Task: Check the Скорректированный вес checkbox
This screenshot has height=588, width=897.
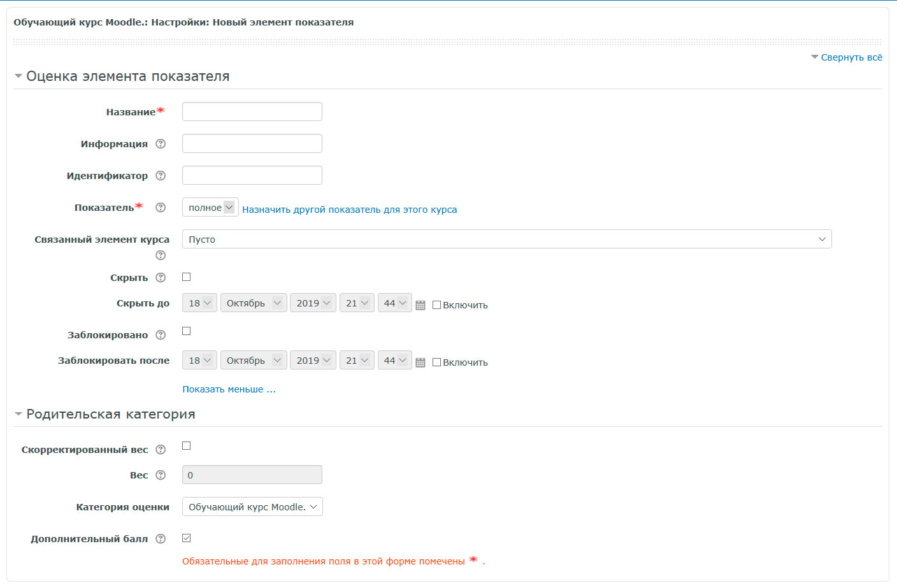Action: [x=187, y=446]
